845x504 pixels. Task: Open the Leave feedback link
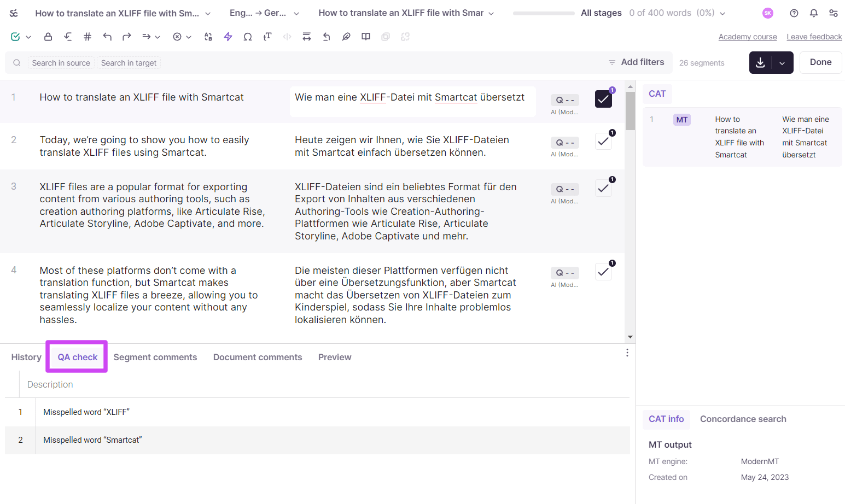coord(814,37)
